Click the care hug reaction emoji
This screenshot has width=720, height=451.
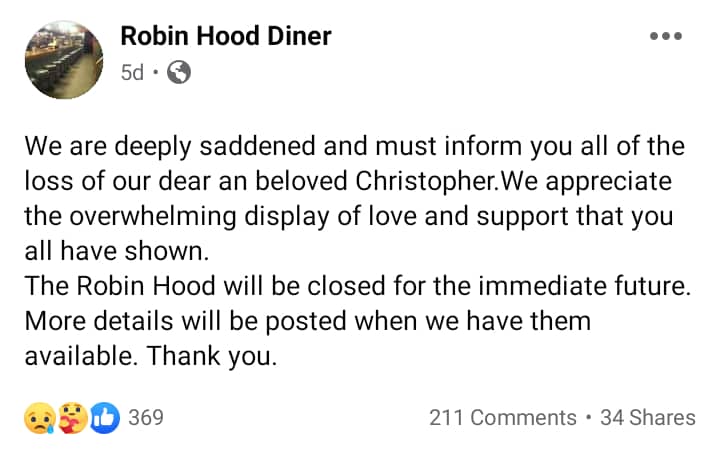pyautogui.click(x=73, y=418)
